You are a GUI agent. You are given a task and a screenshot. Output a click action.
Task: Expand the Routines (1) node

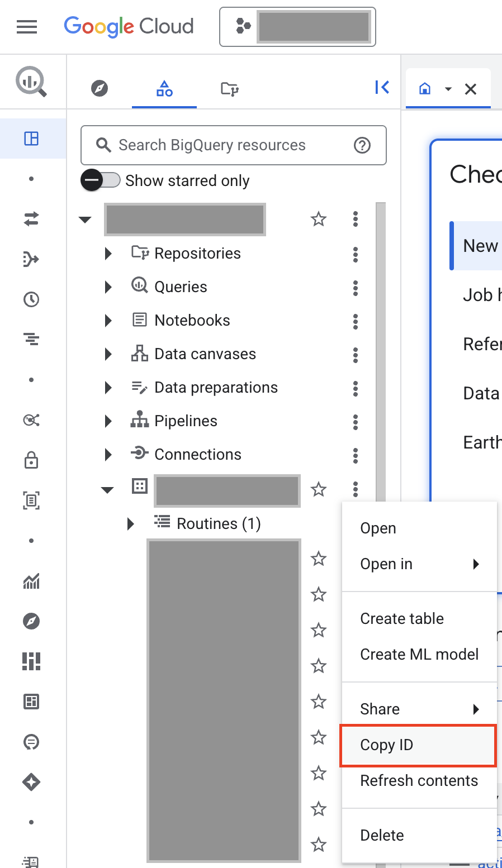pos(131,524)
